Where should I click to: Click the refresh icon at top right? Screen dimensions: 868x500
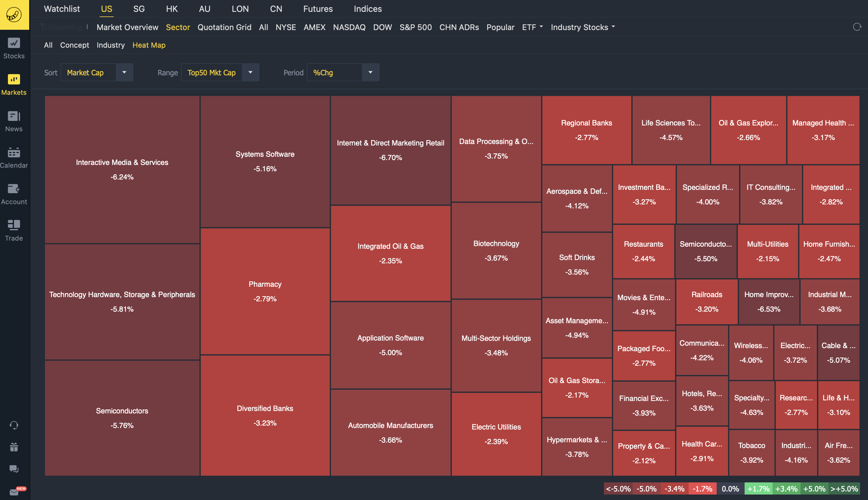(x=857, y=27)
